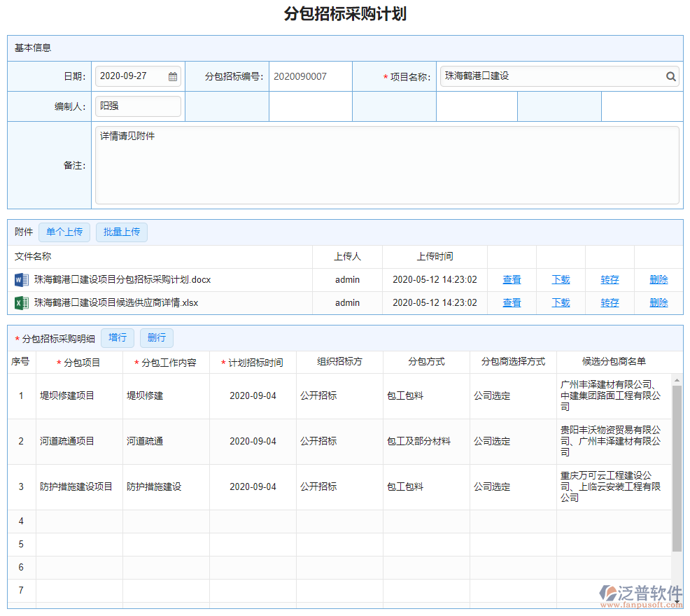Click the magnifier to search 项目名称
690x616 pixels.
tap(670, 76)
